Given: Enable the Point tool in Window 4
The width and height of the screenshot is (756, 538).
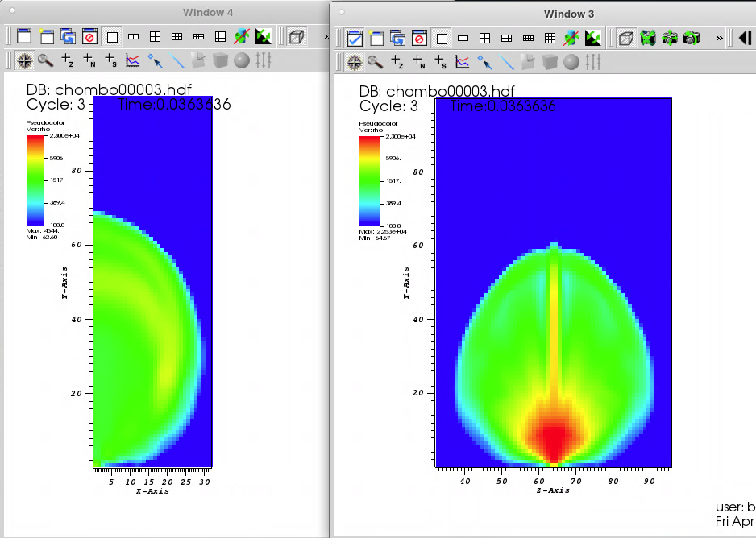Looking at the screenshot, I should pyautogui.click(x=155, y=60).
